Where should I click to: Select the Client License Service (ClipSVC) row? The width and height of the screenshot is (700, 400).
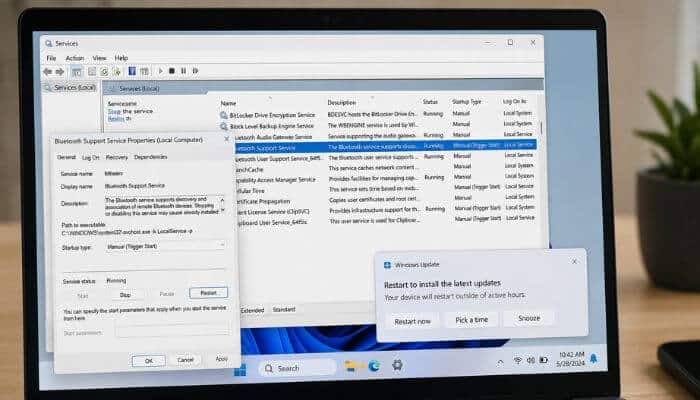[386, 210]
